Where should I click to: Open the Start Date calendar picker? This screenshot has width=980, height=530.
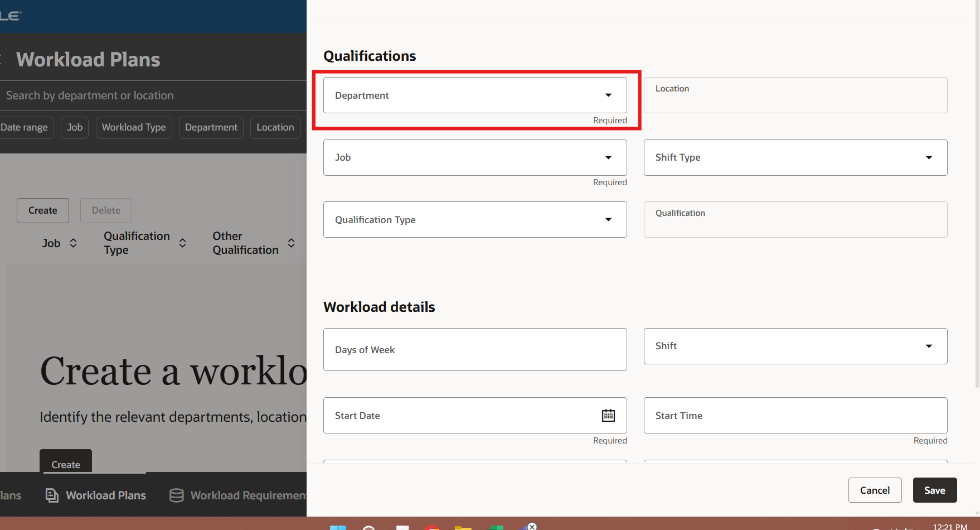pyautogui.click(x=608, y=415)
